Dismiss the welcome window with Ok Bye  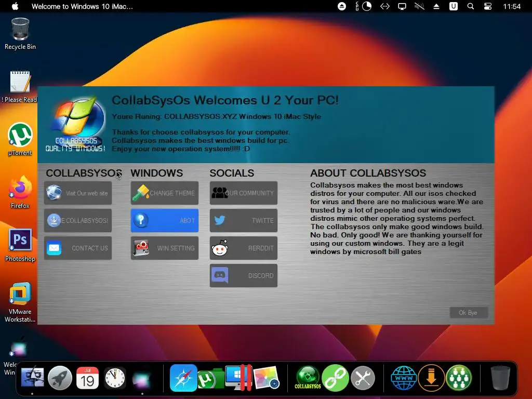tap(469, 312)
